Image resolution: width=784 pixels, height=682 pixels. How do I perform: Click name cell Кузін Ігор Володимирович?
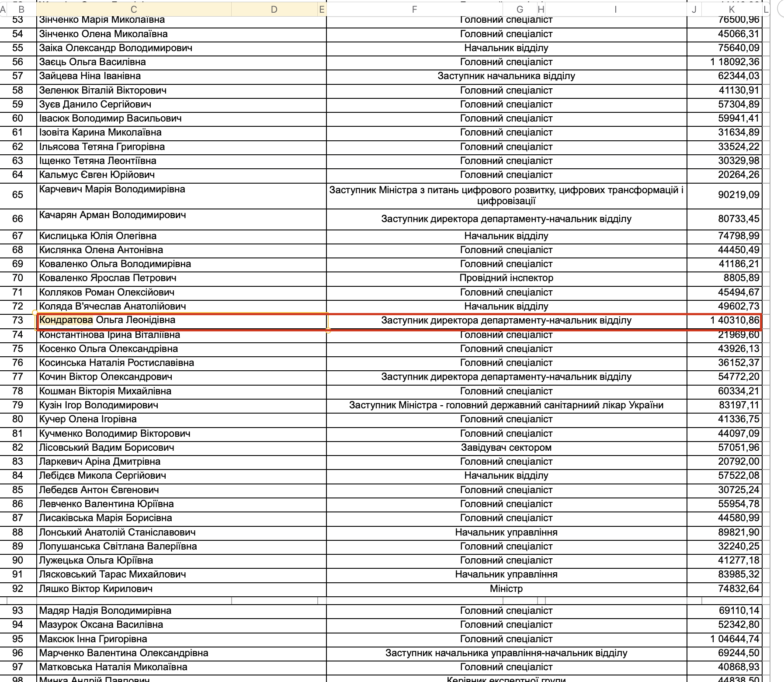181,405
